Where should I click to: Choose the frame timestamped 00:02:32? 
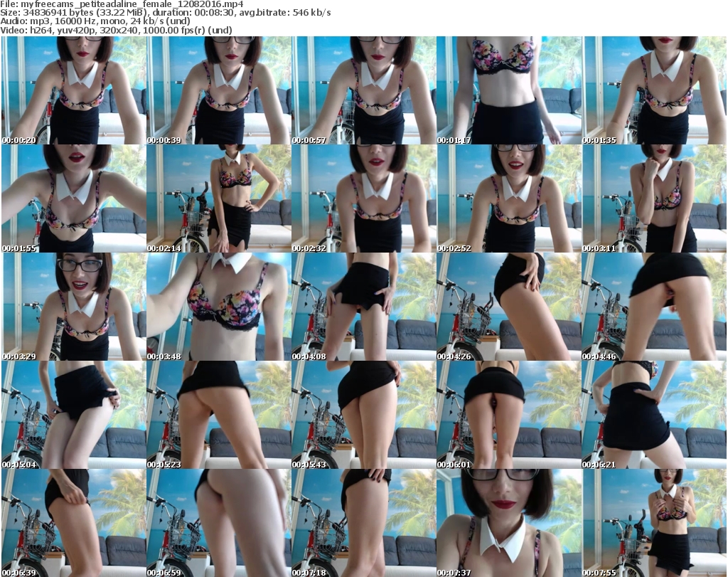click(363, 198)
